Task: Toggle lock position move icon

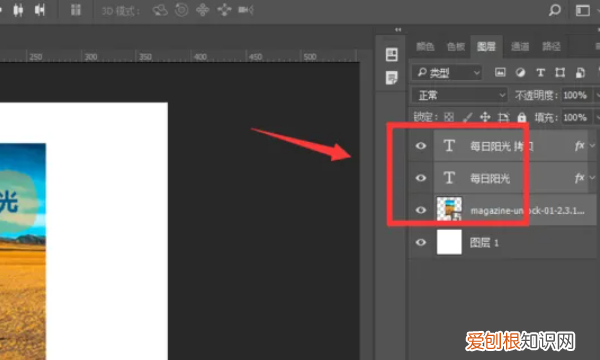Action: click(x=485, y=117)
